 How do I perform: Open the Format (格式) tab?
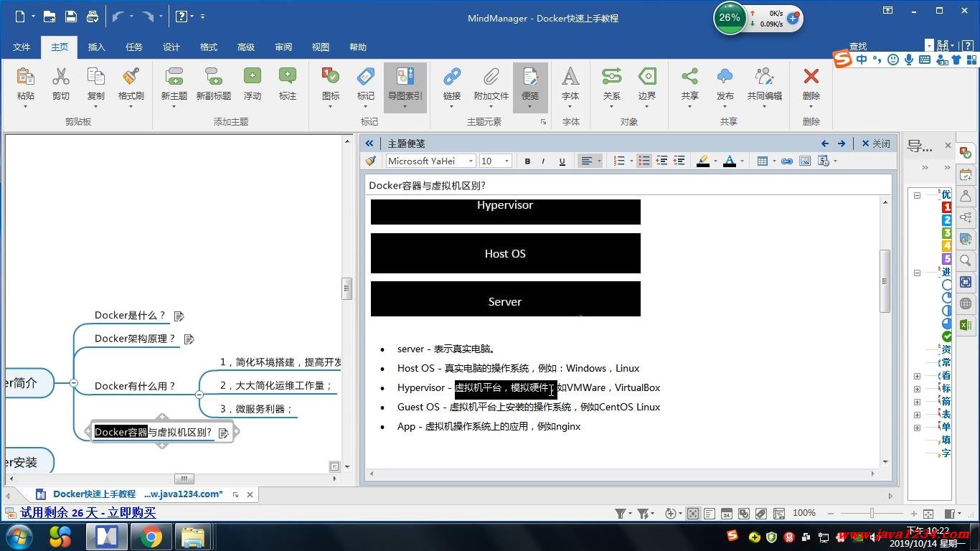click(x=209, y=47)
